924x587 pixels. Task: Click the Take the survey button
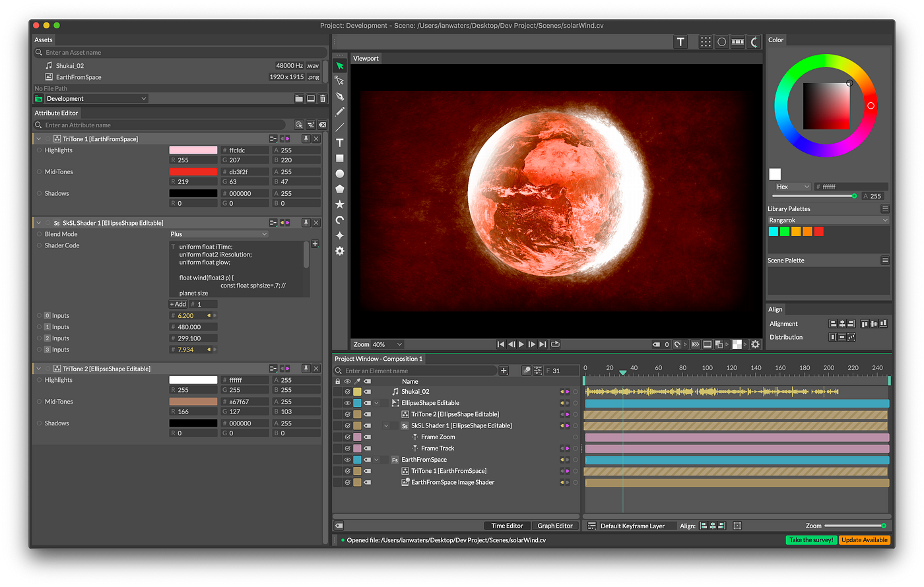811,540
